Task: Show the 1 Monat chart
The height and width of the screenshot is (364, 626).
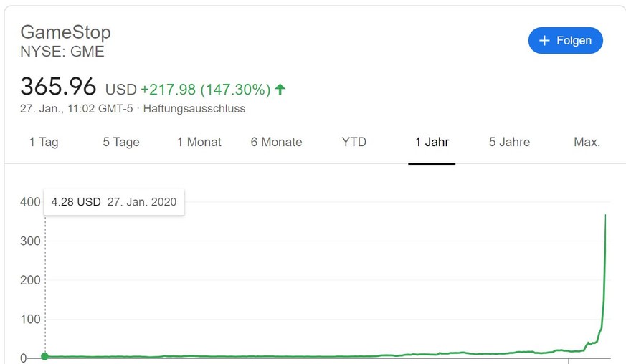Action: click(x=199, y=142)
